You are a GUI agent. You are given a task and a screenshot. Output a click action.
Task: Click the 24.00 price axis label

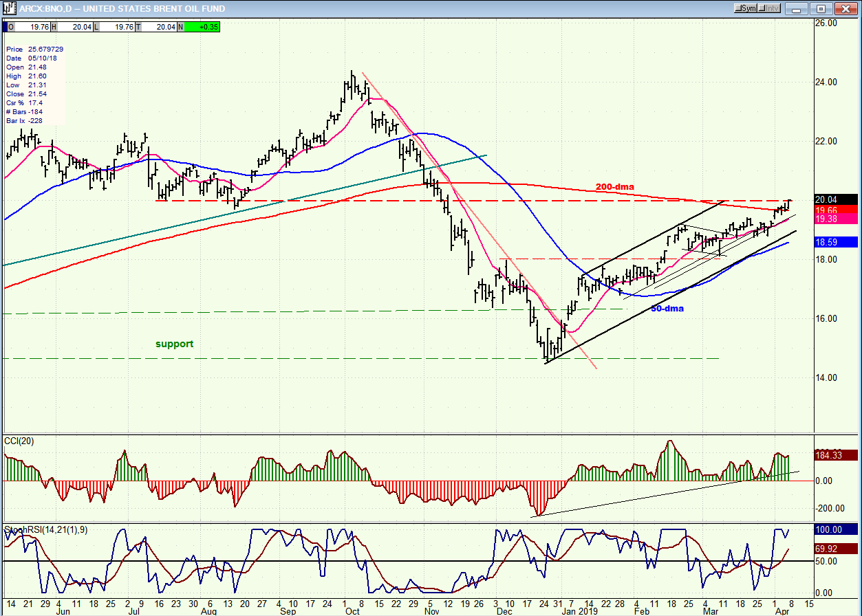click(825, 82)
